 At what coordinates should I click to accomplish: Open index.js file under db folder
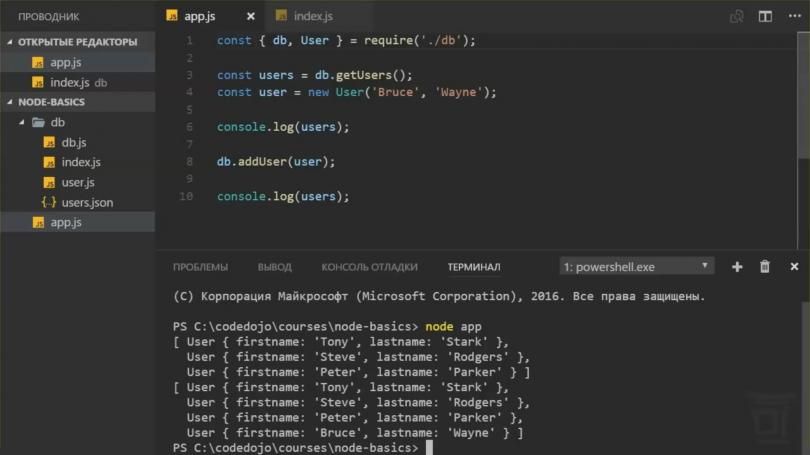pyautogui.click(x=77, y=162)
